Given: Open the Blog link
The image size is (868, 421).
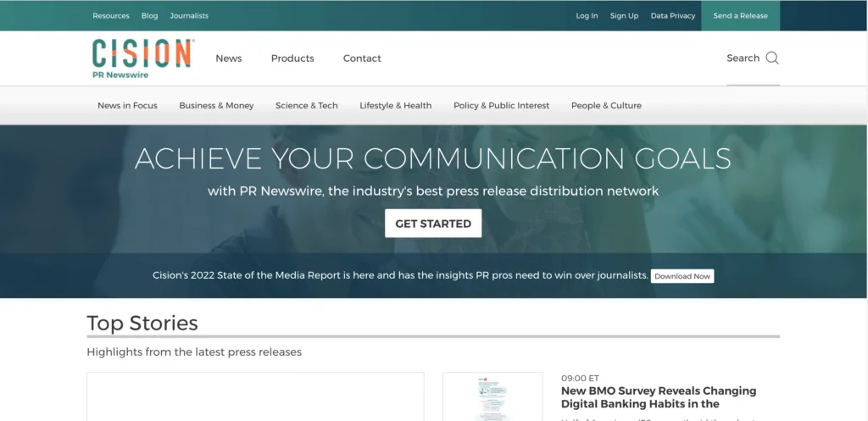Looking at the screenshot, I should tap(149, 15).
